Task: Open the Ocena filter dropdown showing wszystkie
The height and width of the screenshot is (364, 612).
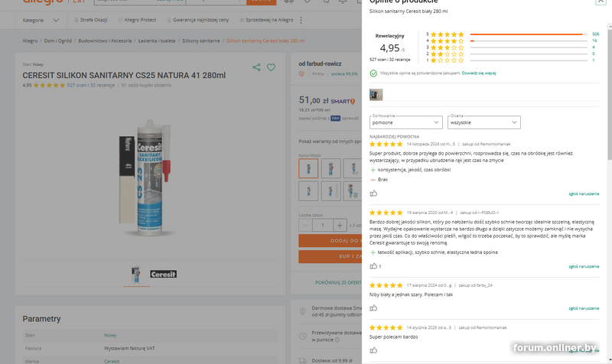Action: (484, 122)
